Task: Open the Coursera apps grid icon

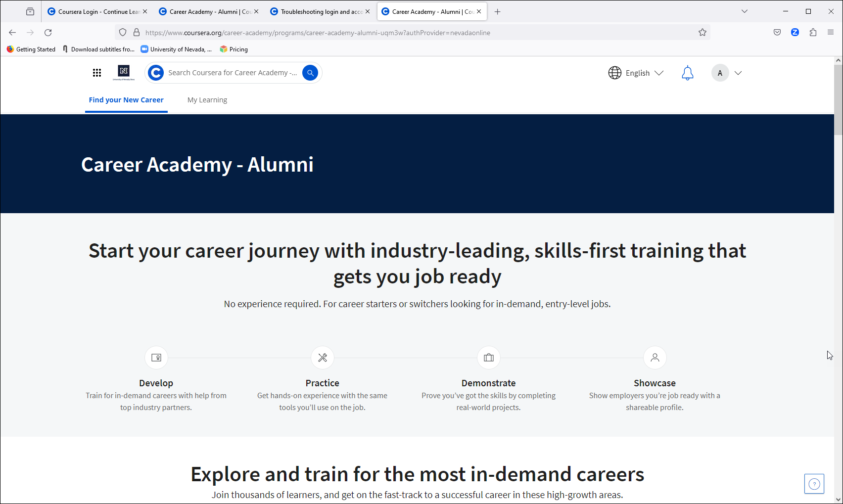Action: click(97, 72)
